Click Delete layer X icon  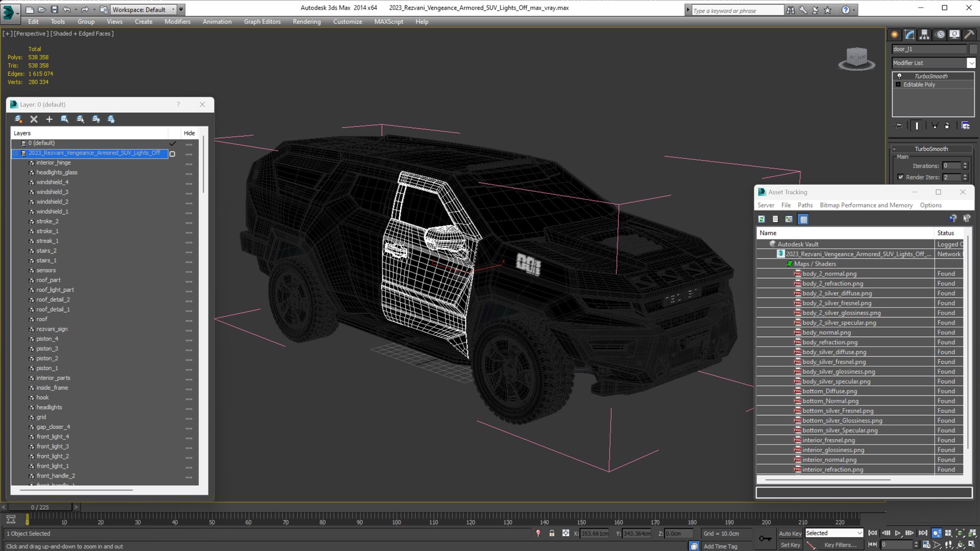[x=34, y=119]
